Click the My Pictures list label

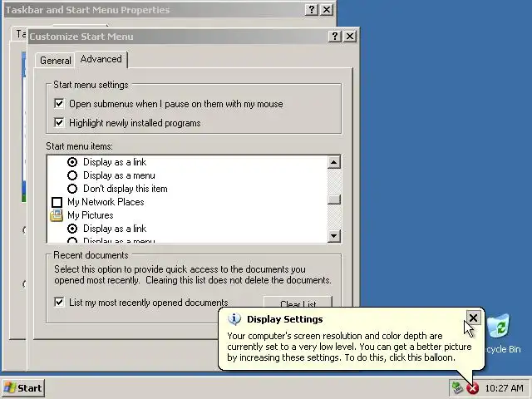click(91, 215)
